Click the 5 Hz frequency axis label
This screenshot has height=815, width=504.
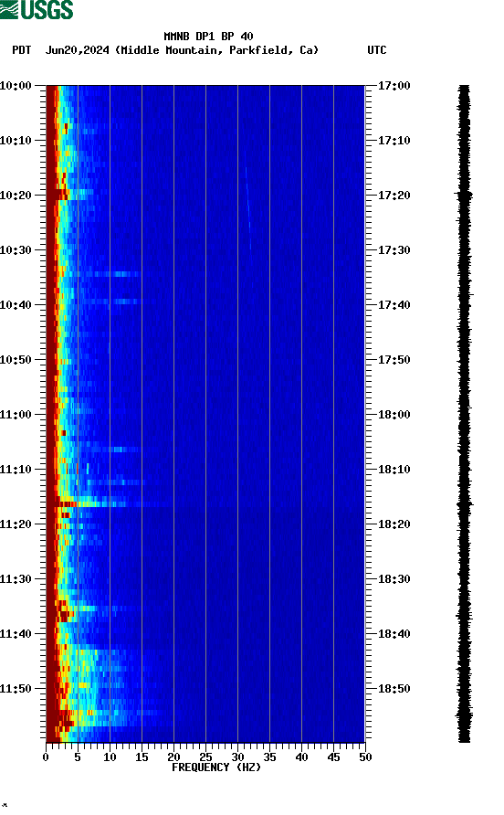tap(78, 757)
